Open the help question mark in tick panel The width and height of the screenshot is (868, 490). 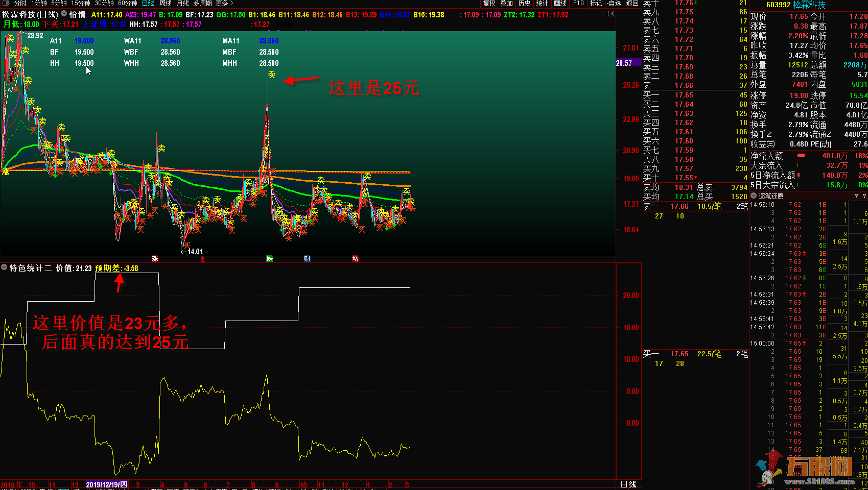click(x=864, y=196)
